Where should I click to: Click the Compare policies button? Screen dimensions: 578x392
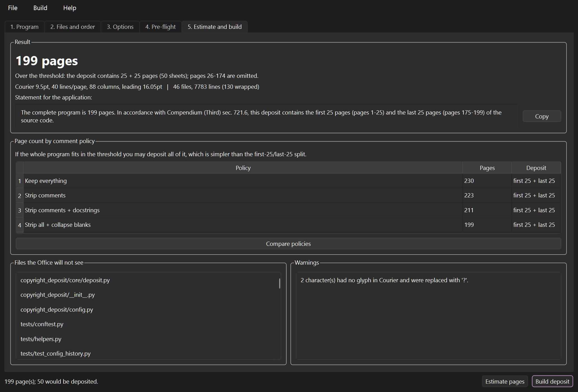point(288,244)
